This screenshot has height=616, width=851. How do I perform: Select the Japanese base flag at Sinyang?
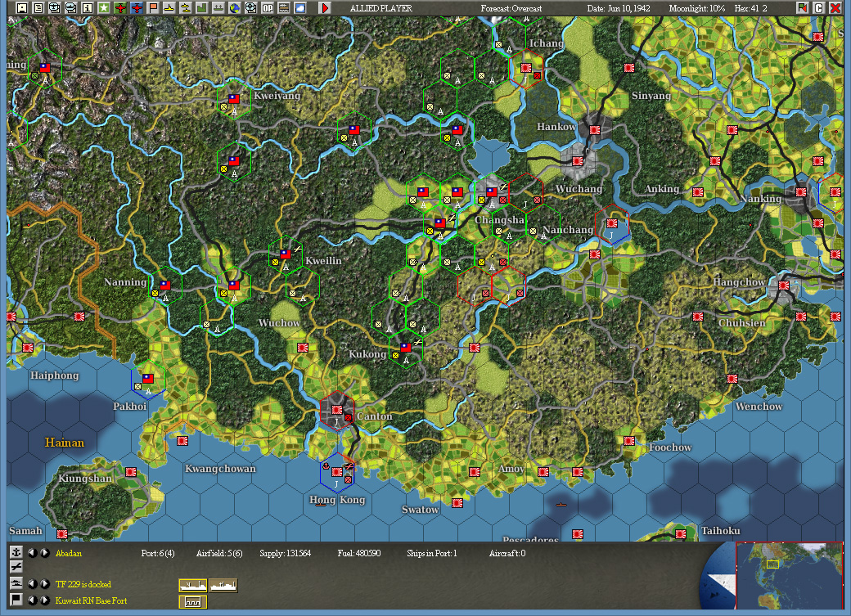click(629, 69)
